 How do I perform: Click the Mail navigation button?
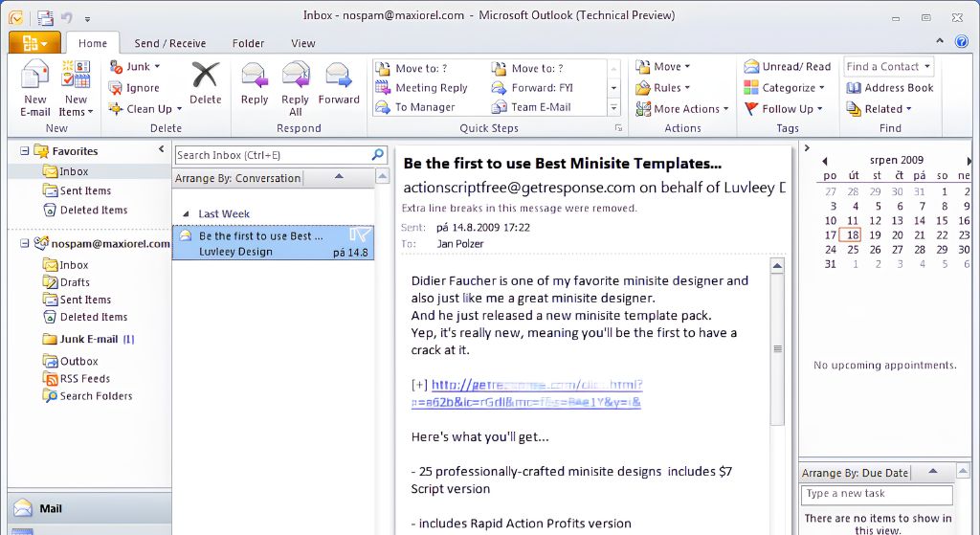tap(89, 508)
